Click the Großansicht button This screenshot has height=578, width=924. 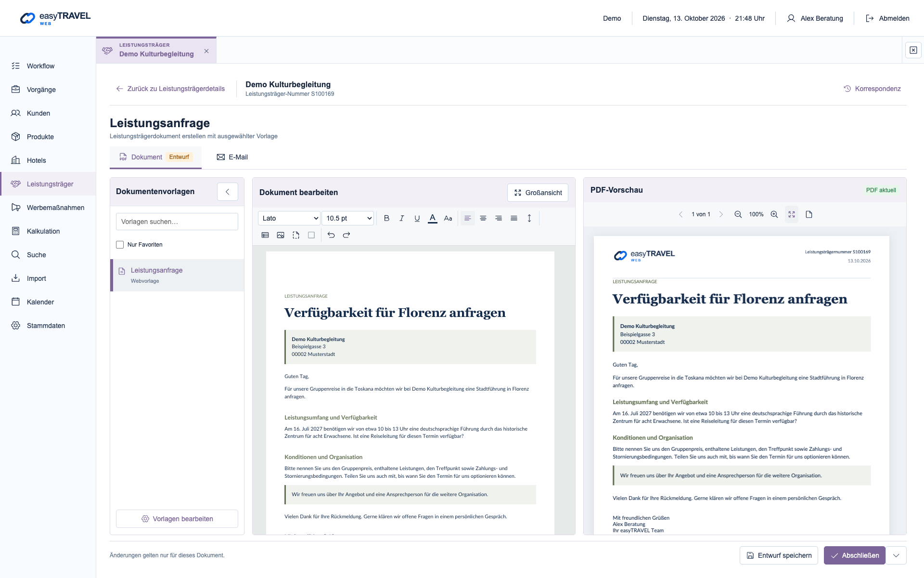click(538, 193)
